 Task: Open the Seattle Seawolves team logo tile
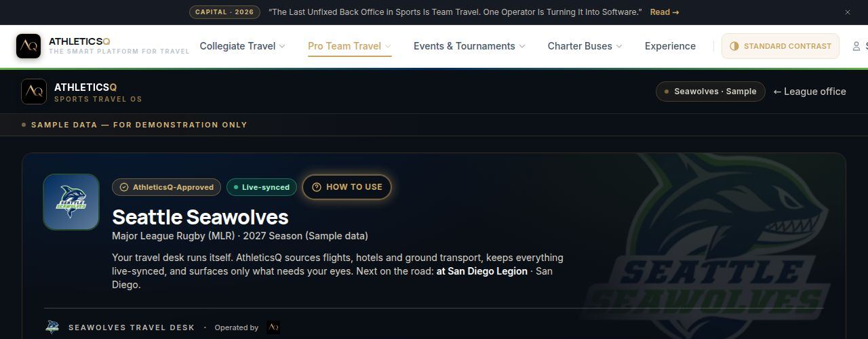[x=71, y=202]
